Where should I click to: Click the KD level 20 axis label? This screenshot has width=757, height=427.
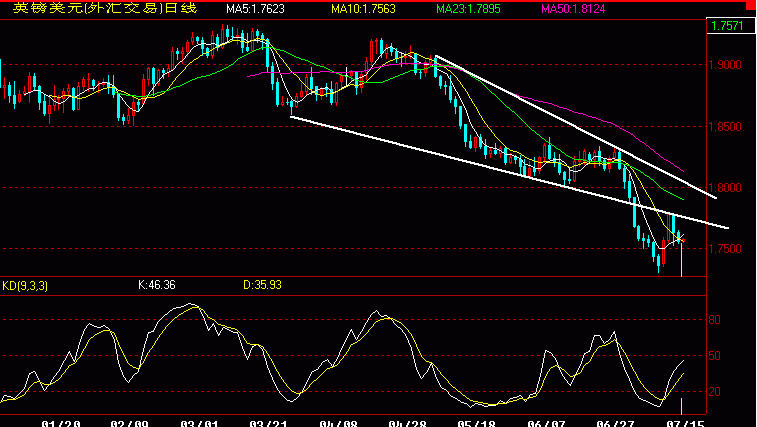click(715, 392)
